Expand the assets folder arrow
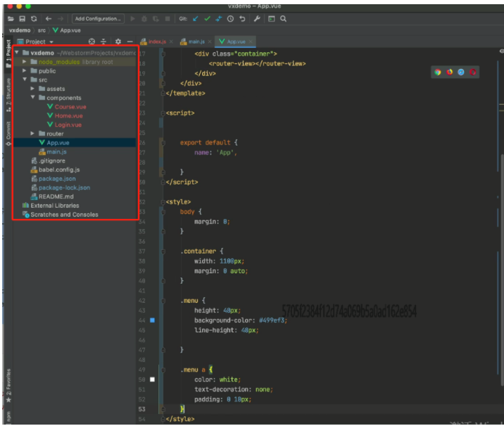 (32, 89)
